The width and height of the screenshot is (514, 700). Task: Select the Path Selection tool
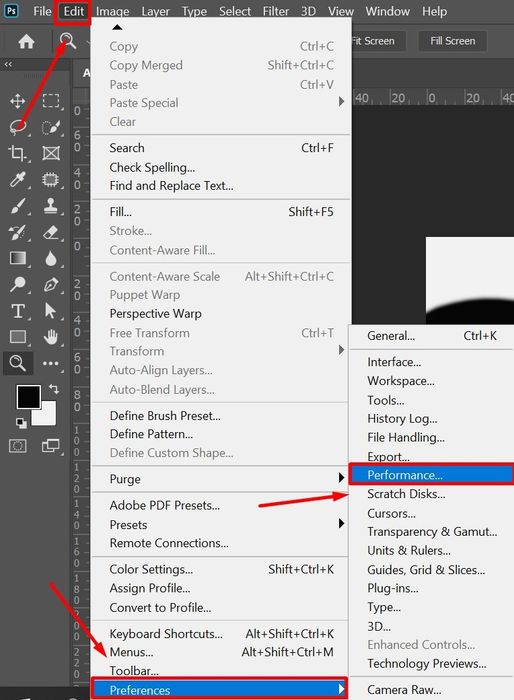pyautogui.click(x=50, y=311)
